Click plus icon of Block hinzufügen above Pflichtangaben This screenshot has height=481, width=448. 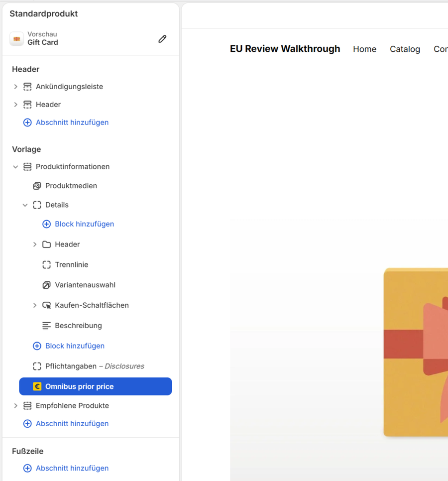pyautogui.click(x=37, y=346)
